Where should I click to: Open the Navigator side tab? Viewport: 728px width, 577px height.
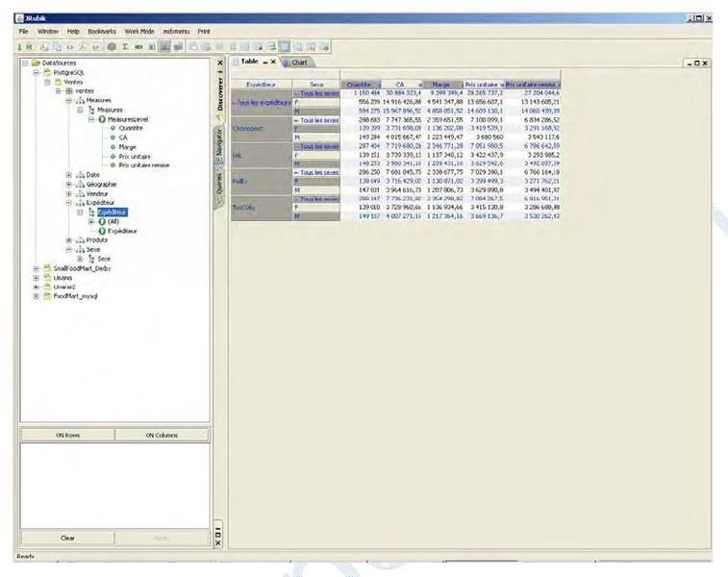tap(218, 143)
